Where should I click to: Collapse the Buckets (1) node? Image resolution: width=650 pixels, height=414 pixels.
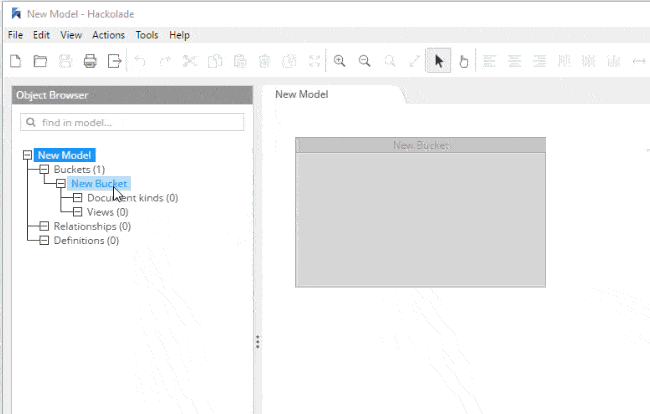44,169
